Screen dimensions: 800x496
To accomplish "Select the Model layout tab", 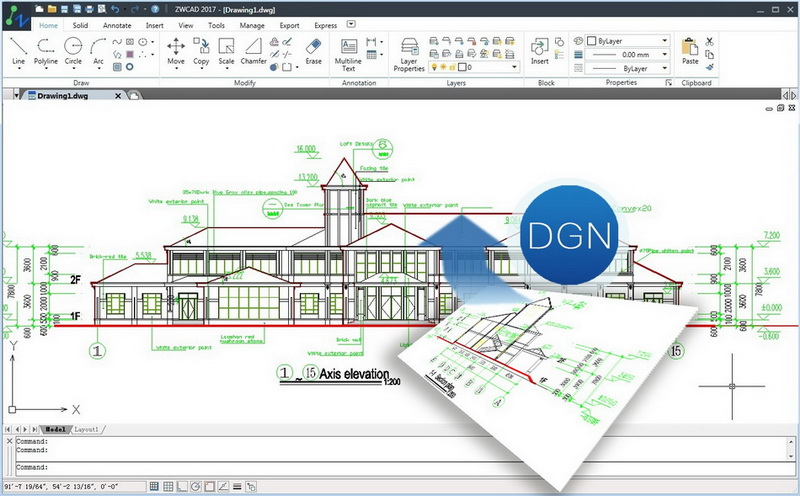I will [x=55, y=430].
